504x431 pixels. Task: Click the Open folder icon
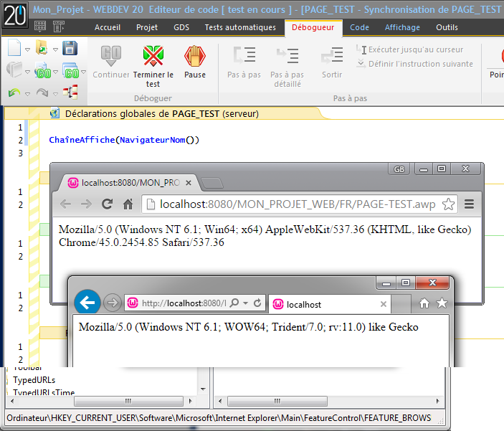click(x=42, y=48)
